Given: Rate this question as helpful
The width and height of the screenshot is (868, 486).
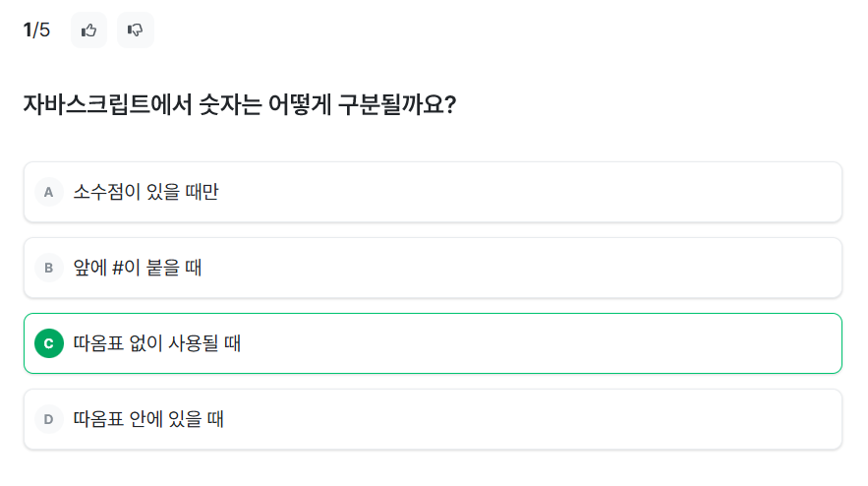Looking at the screenshot, I should 88,30.
